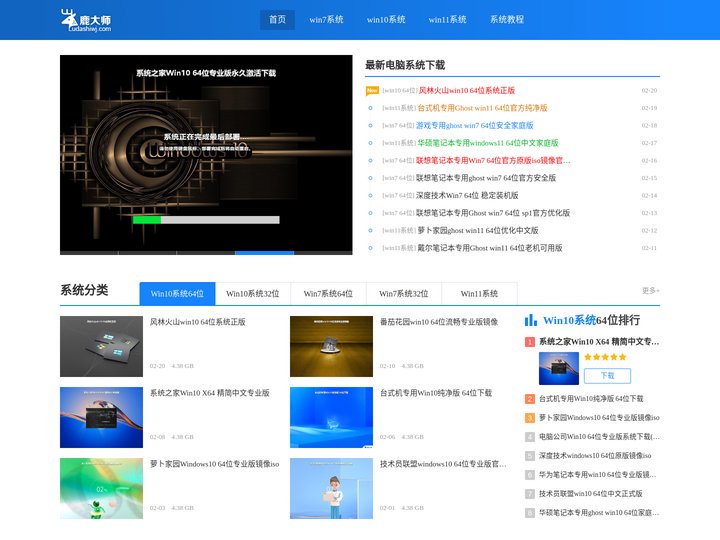Click the 台式机专用Win10纯净版 blue thumbnail
The width and height of the screenshot is (720, 540).
332,417
